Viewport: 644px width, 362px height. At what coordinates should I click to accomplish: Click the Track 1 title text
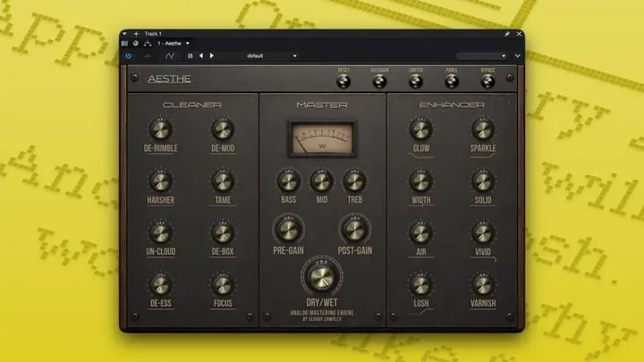click(153, 34)
